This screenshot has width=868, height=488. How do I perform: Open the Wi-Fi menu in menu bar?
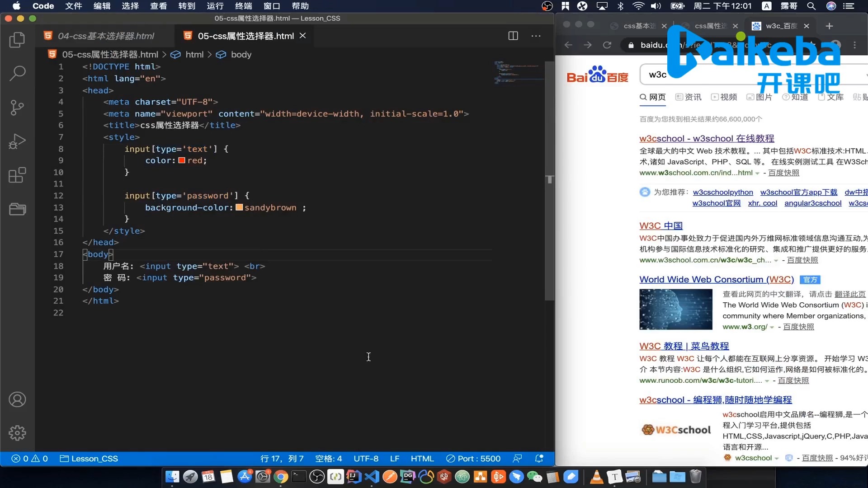click(638, 6)
